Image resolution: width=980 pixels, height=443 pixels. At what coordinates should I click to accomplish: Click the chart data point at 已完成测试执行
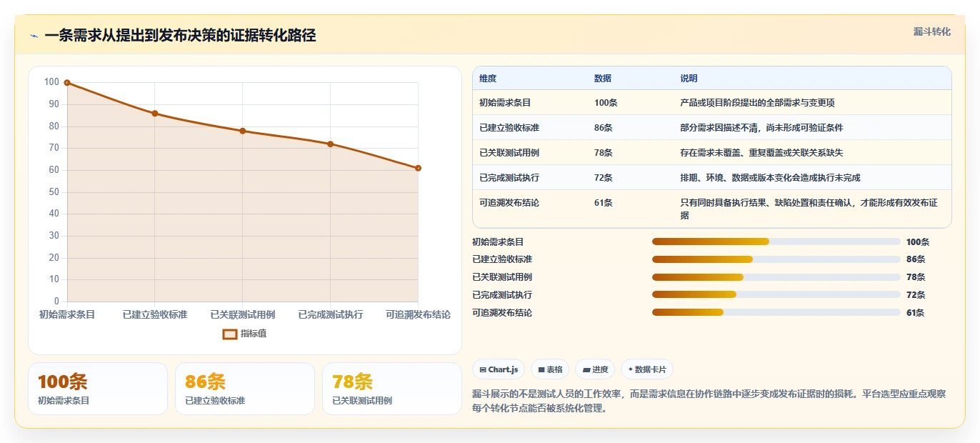point(330,144)
